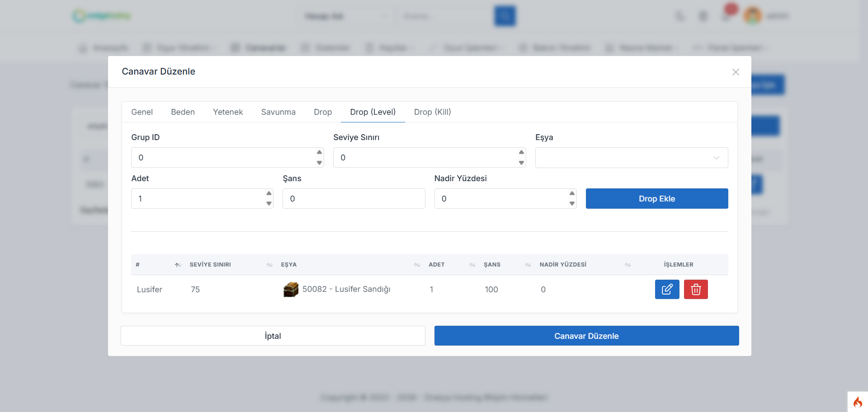Close the Canavar Düzenle dialog
The image size is (868, 412).
pyautogui.click(x=736, y=72)
